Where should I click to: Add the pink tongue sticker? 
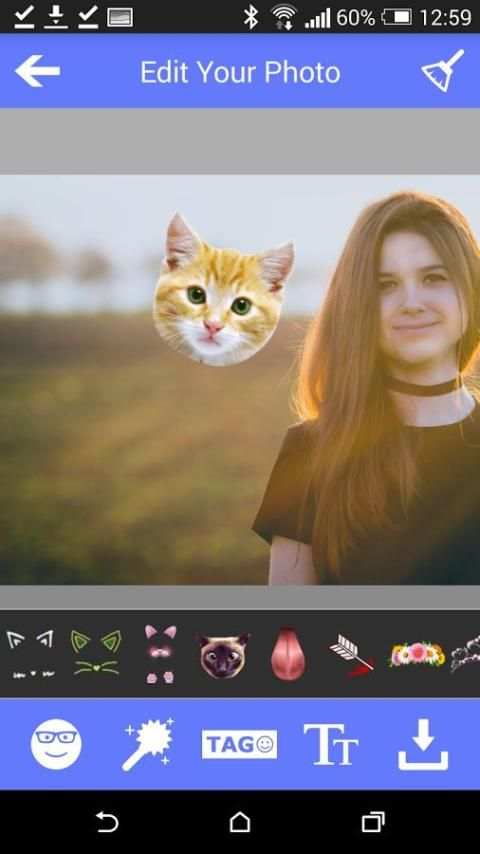(x=288, y=653)
